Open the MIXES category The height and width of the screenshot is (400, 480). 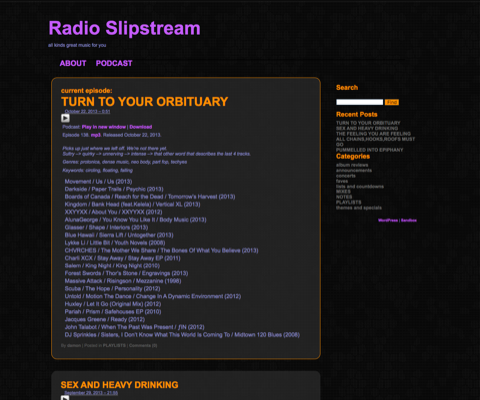pyautogui.click(x=343, y=192)
